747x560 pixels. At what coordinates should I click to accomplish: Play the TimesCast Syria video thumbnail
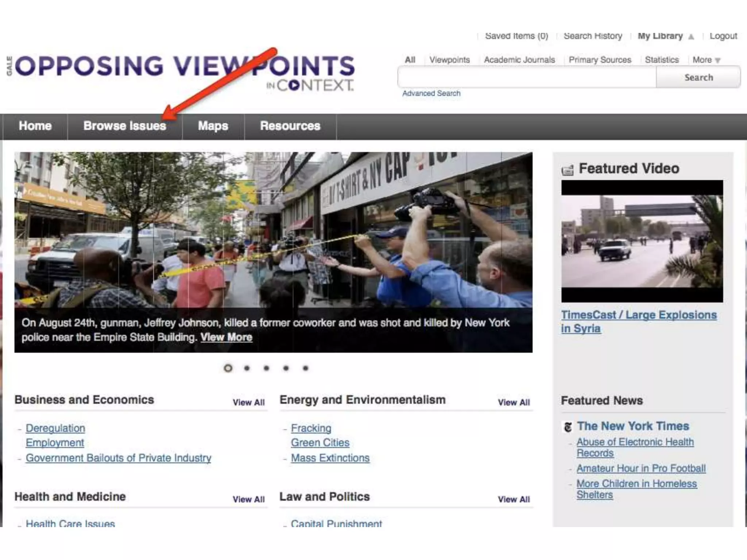point(642,241)
